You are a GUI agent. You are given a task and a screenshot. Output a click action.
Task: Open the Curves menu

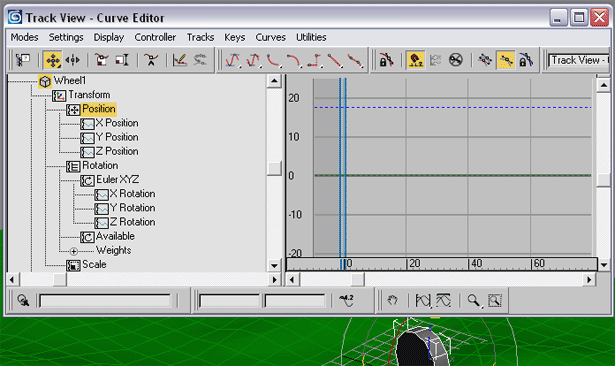click(x=271, y=37)
